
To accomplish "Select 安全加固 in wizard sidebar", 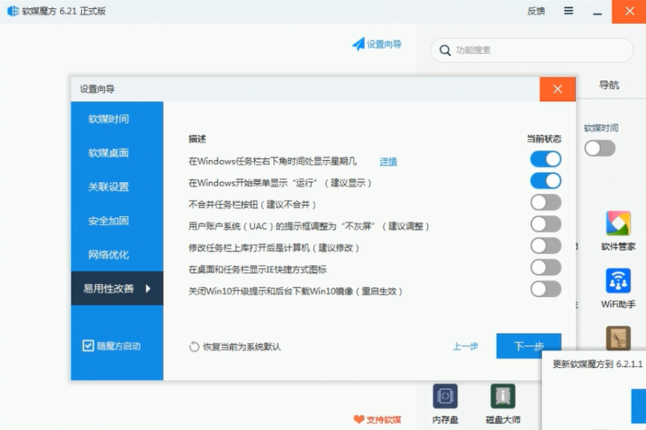I will coord(117,221).
